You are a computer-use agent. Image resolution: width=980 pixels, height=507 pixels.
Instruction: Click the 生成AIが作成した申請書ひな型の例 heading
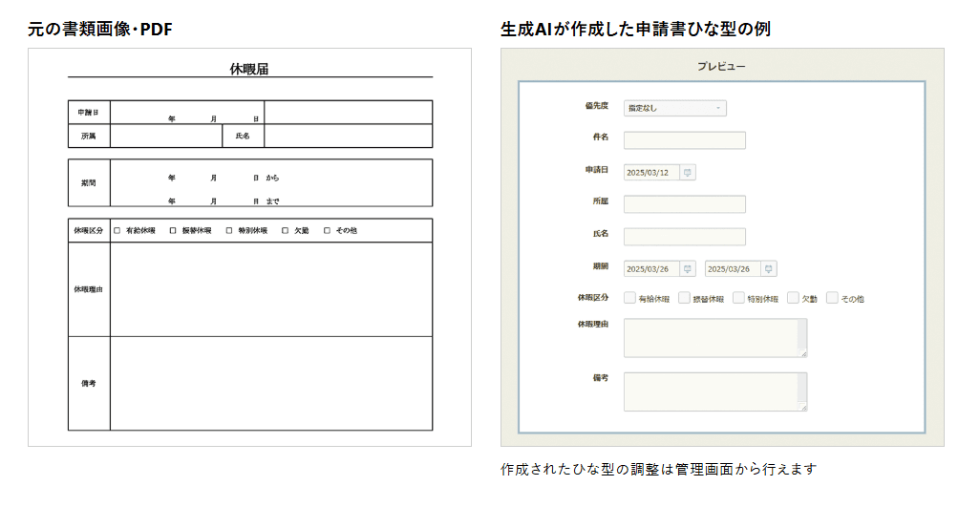tap(635, 30)
